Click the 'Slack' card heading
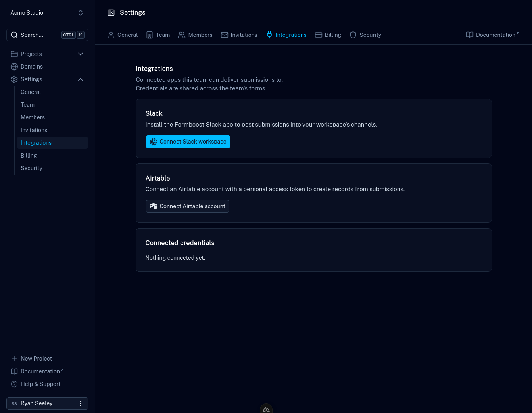Image resolution: width=532 pixels, height=413 pixels. 154,113
